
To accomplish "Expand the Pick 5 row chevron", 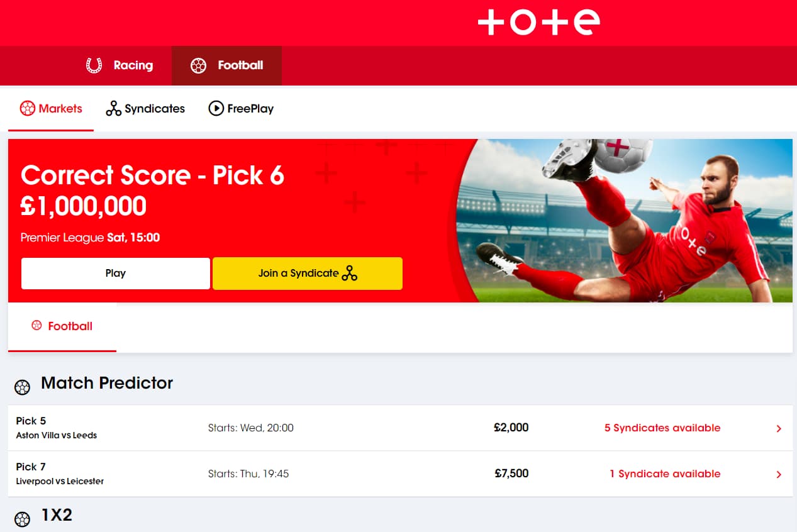I will pos(779,428).
